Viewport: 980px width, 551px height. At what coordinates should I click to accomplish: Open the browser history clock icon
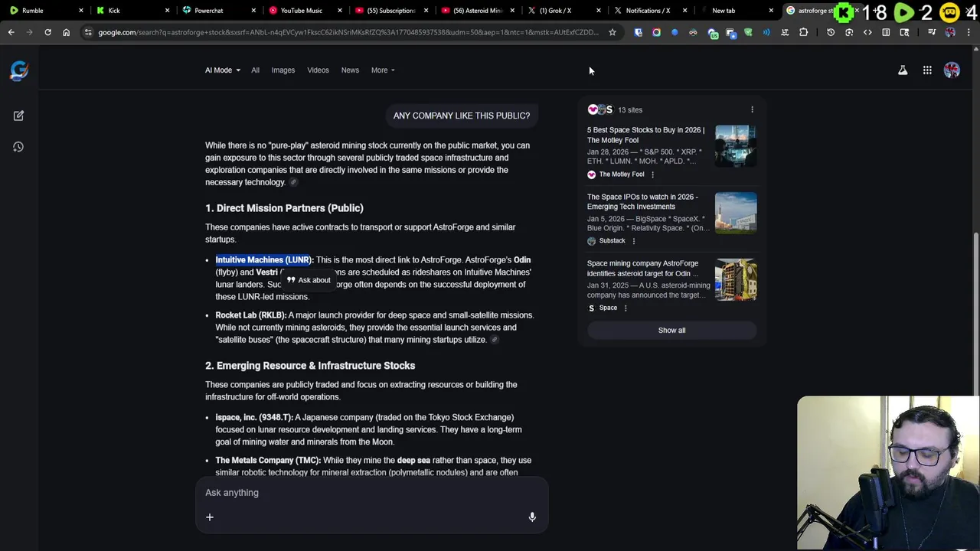coord(831,32)
